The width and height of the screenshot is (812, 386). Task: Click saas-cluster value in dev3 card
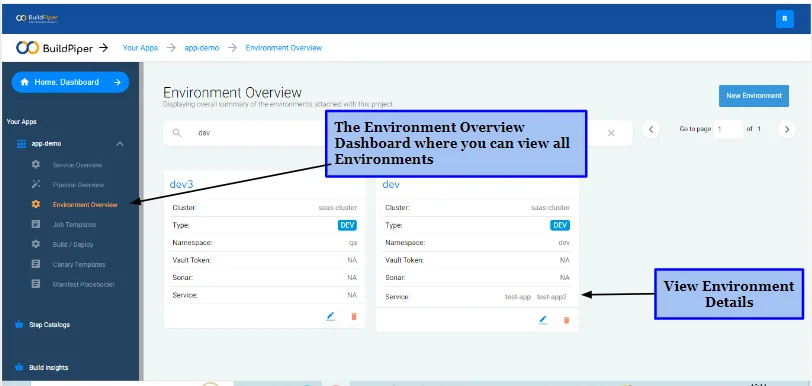coord(338,208)
